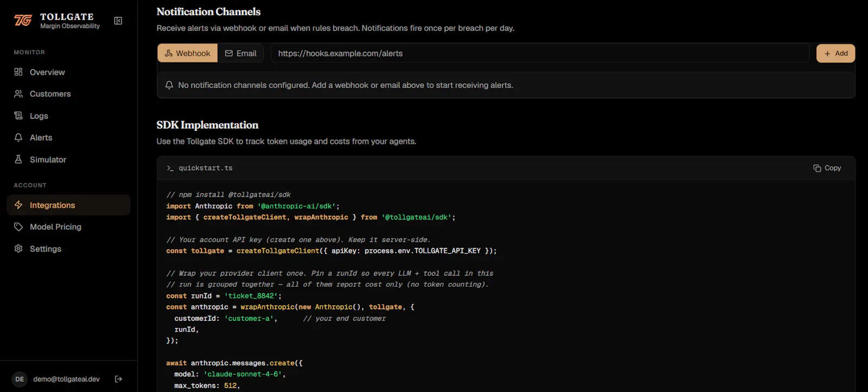
Task: Collapse the sidebar panel icon
Action: [118, 21]
